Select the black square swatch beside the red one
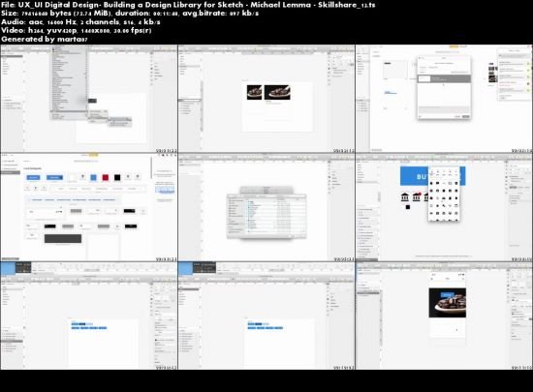Image resolution: width=533 pixels, height=392 pixels. click(x=117, y=177)
